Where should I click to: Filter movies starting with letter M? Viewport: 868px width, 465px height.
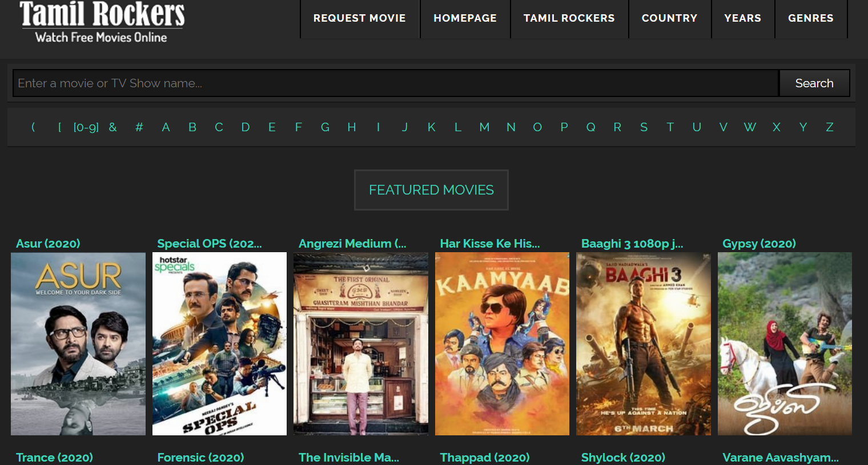click(484, 127)
